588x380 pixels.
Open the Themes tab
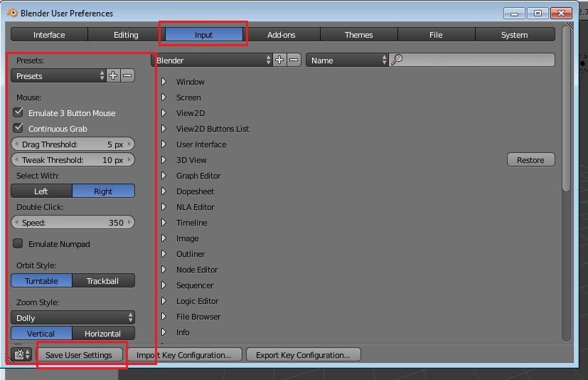tap(359, 35)
